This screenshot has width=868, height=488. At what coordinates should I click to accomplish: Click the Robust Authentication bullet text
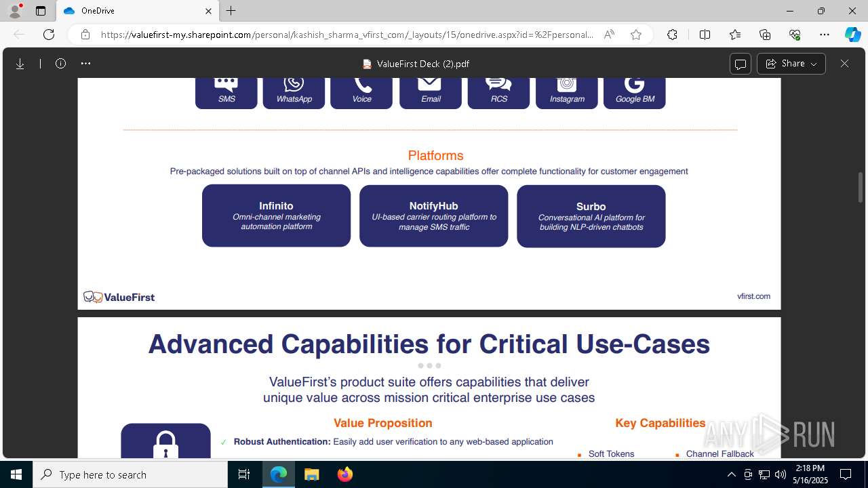(393, 442)
